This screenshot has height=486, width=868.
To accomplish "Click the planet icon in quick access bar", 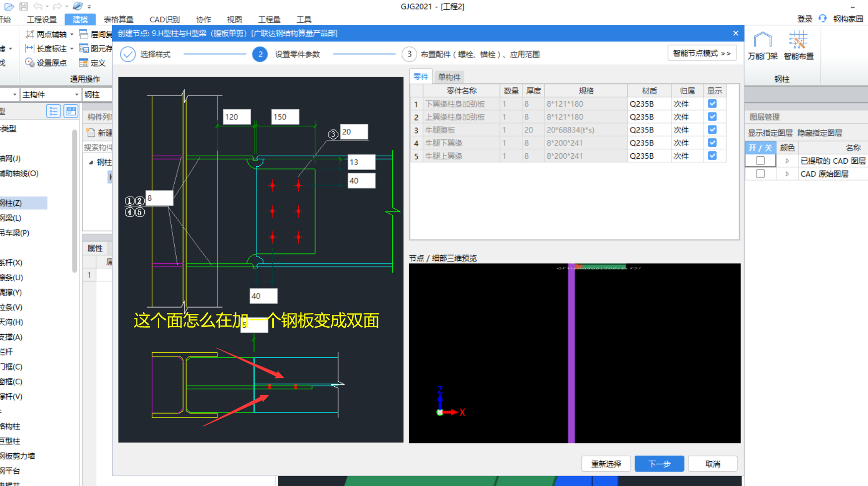I will pos(78,6).
